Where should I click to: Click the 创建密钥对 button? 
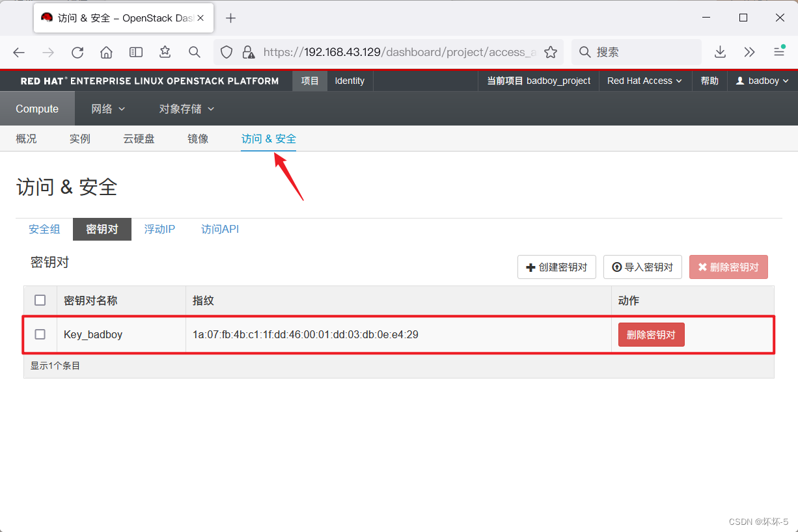click(557, 267)
